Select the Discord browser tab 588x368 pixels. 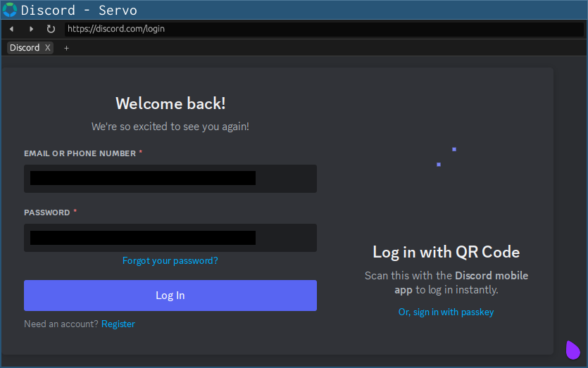point(25,48)
